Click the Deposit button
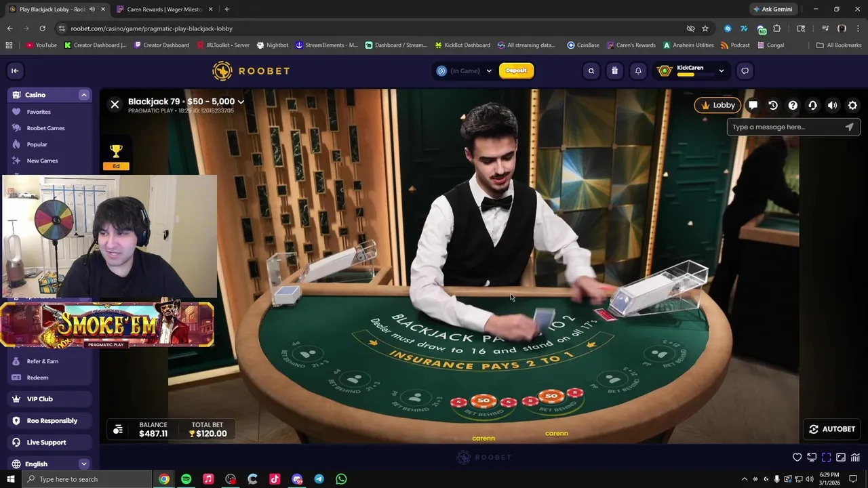 pyautogui.click(x=516, y=70)
